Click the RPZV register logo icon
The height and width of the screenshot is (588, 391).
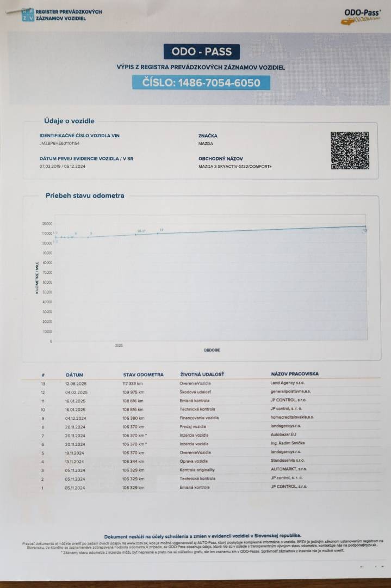(x=28, y=15)
